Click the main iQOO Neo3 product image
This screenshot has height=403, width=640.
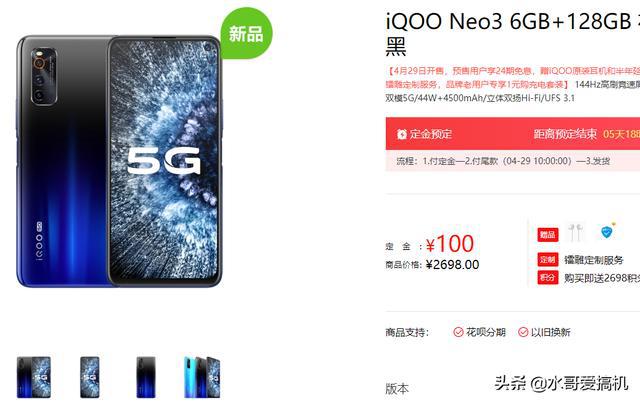click(x=119, y=161)
